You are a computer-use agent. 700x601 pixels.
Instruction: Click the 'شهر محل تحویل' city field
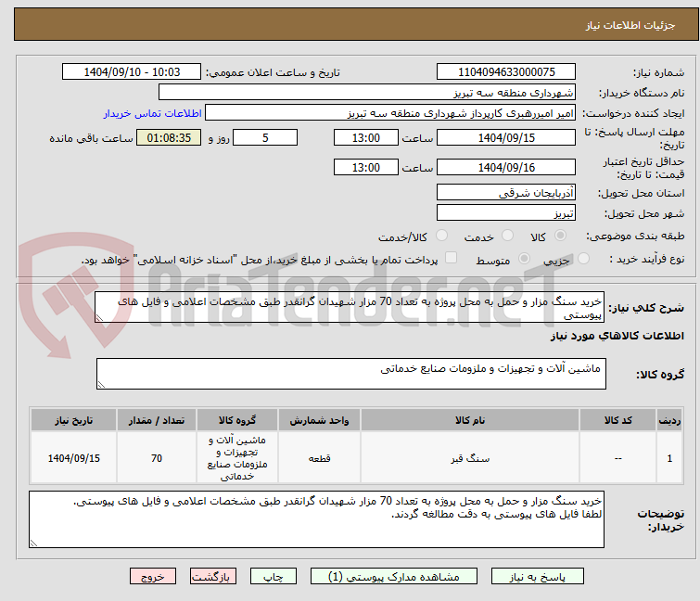point(506,213)
